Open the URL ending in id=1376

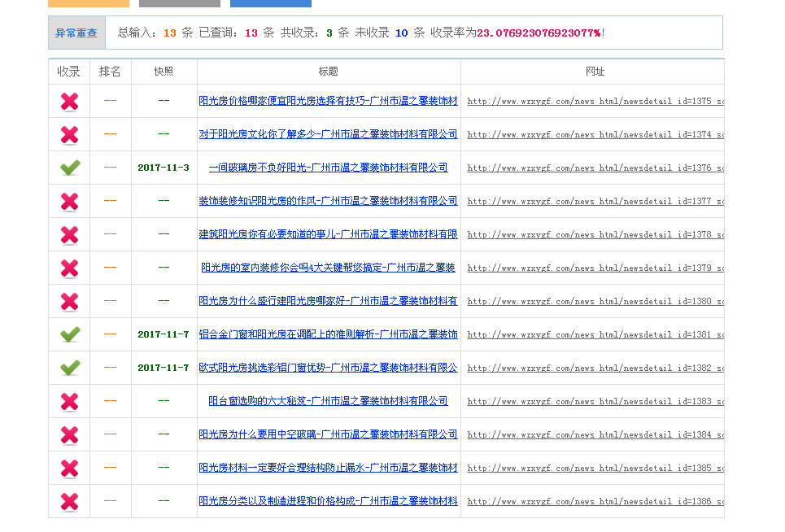[595, 168]
